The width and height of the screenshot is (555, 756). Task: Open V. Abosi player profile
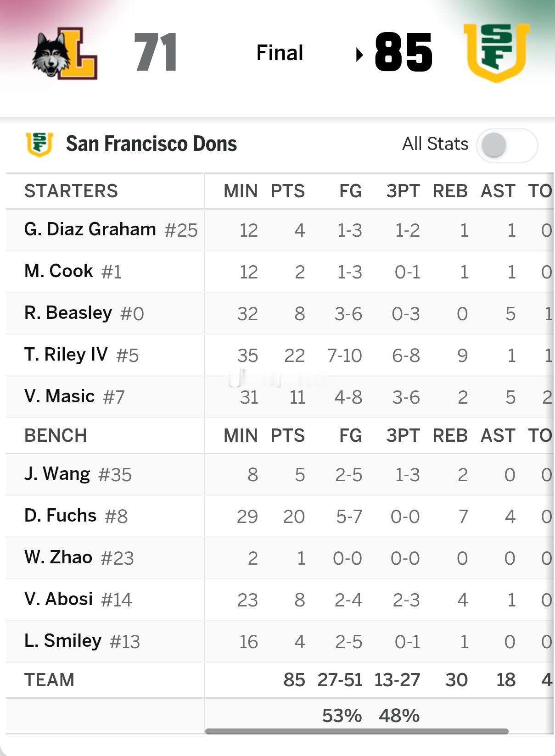click(58, 599)
